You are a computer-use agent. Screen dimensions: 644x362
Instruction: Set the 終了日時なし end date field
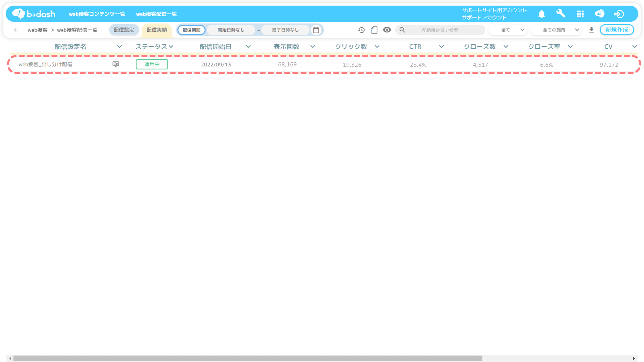point(285,30)
